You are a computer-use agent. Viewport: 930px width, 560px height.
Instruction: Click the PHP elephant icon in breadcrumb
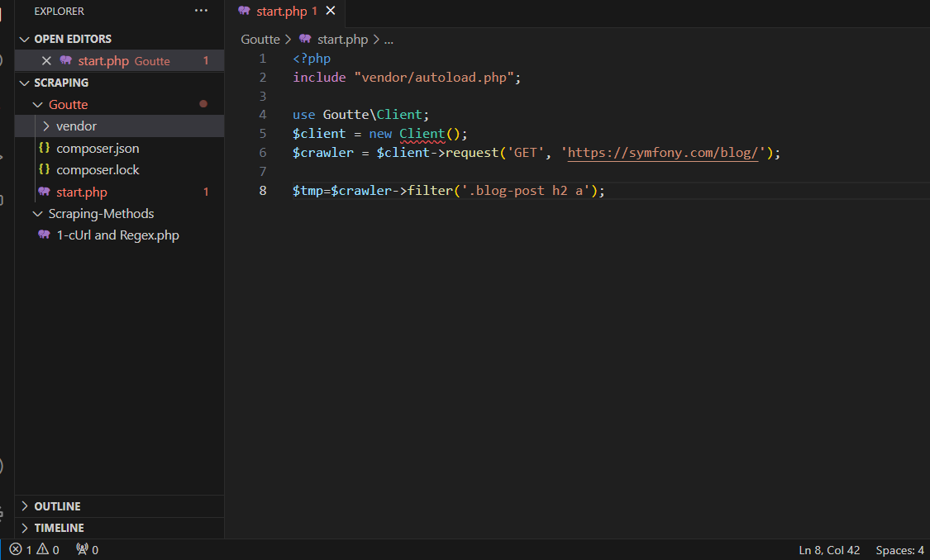point(305,39)
